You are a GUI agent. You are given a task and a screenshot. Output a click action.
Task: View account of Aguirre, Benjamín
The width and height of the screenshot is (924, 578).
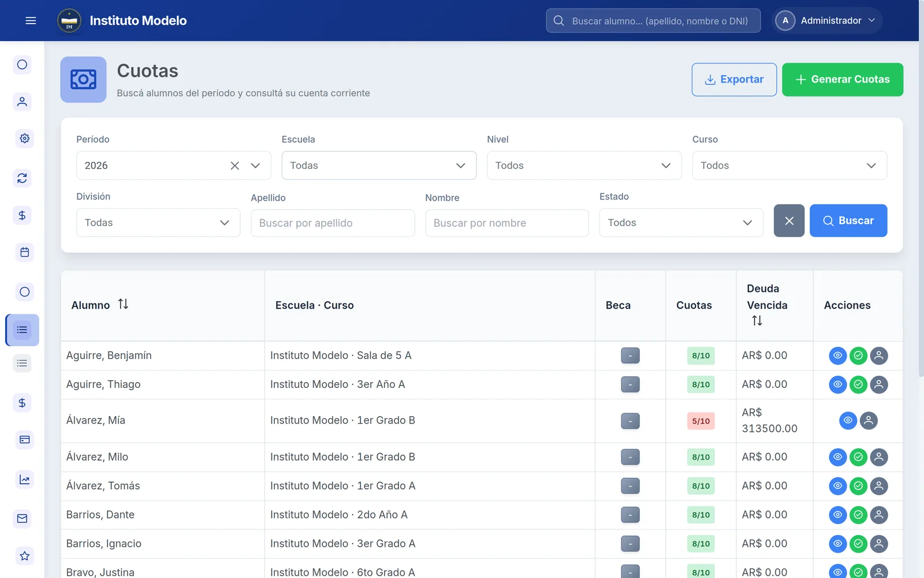coord(837,355)
